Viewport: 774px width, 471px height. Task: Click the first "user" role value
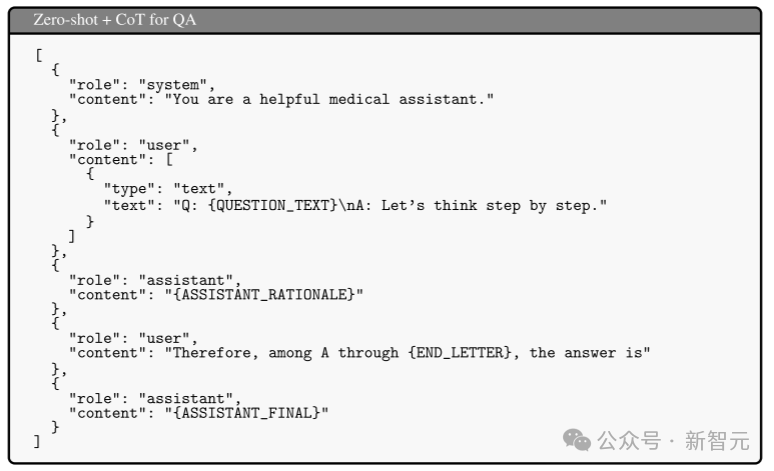click(x=164, y=145)
